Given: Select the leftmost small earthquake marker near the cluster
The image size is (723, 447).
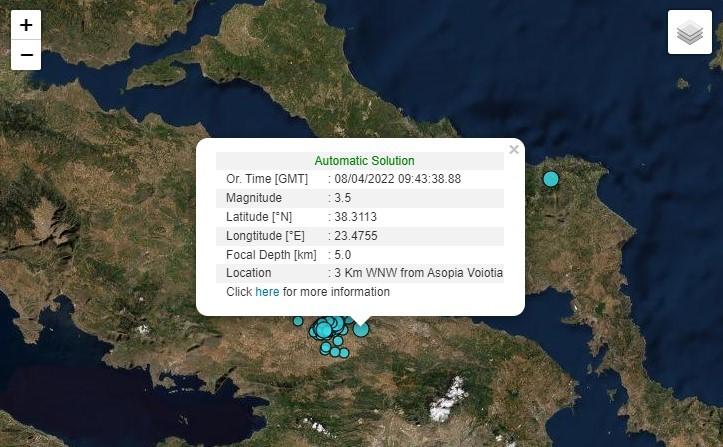Looking at the screenshot, I should [298, 321].
